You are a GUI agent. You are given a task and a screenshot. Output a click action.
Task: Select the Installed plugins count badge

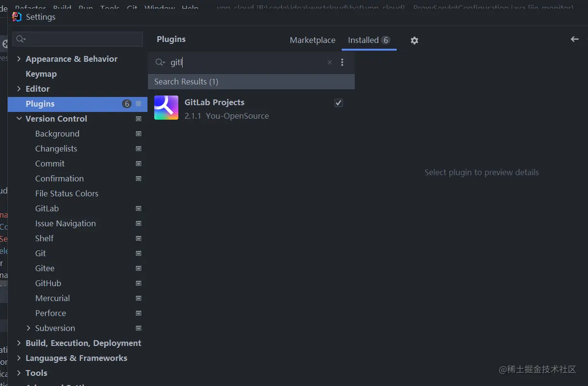pos(384,40)
